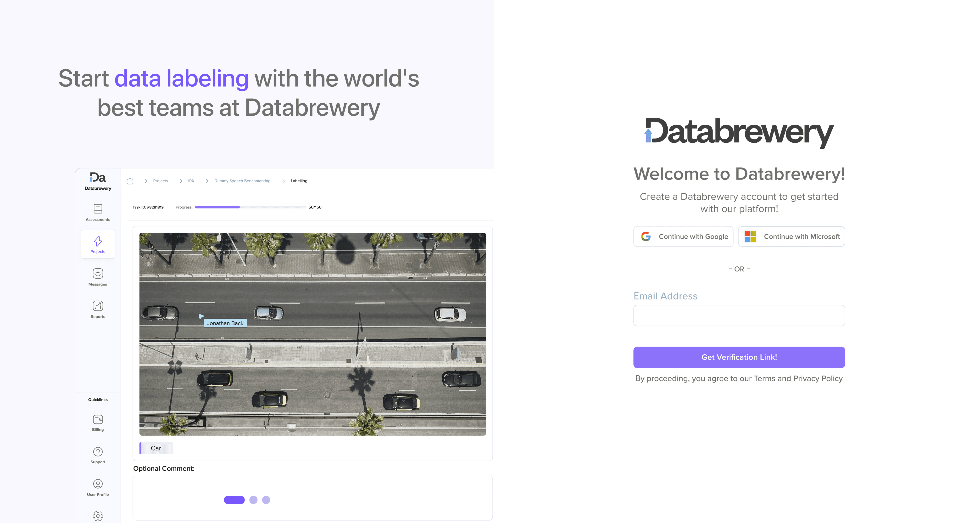The width and height of the screenshot is (980, 523).
Task: Open the Support question-mark icon
Action: pyautogui.click(x=98, y=452)
